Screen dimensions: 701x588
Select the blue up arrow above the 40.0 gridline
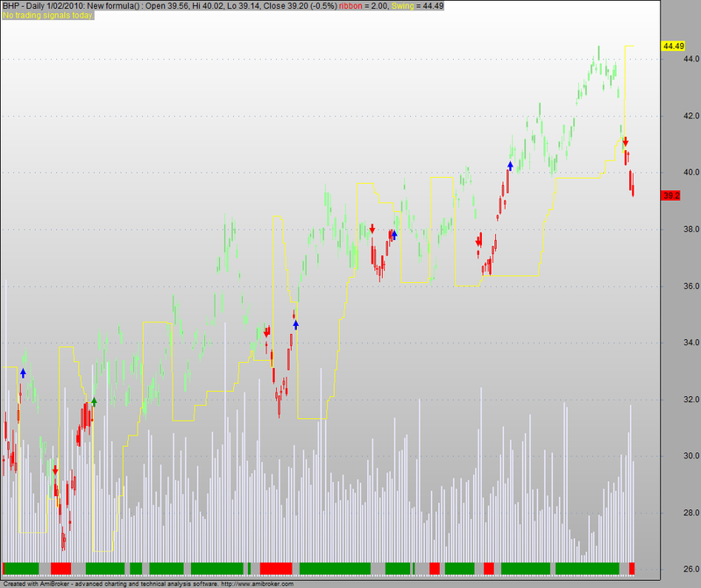point(510,166)
